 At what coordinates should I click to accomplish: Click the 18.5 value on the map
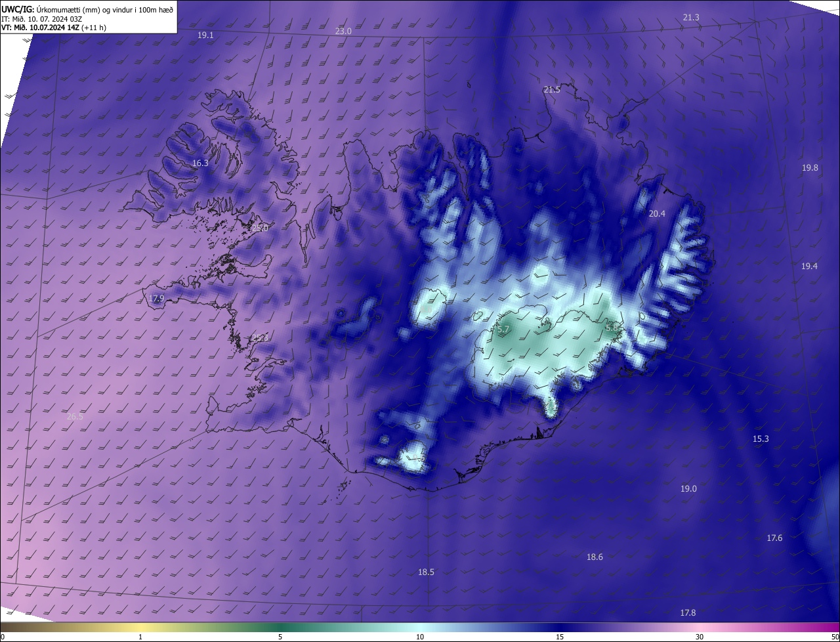pos(426,572)
